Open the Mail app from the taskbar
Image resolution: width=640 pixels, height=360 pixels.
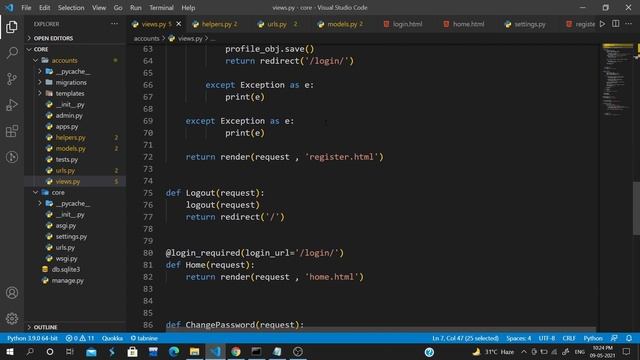click(91, 351)
